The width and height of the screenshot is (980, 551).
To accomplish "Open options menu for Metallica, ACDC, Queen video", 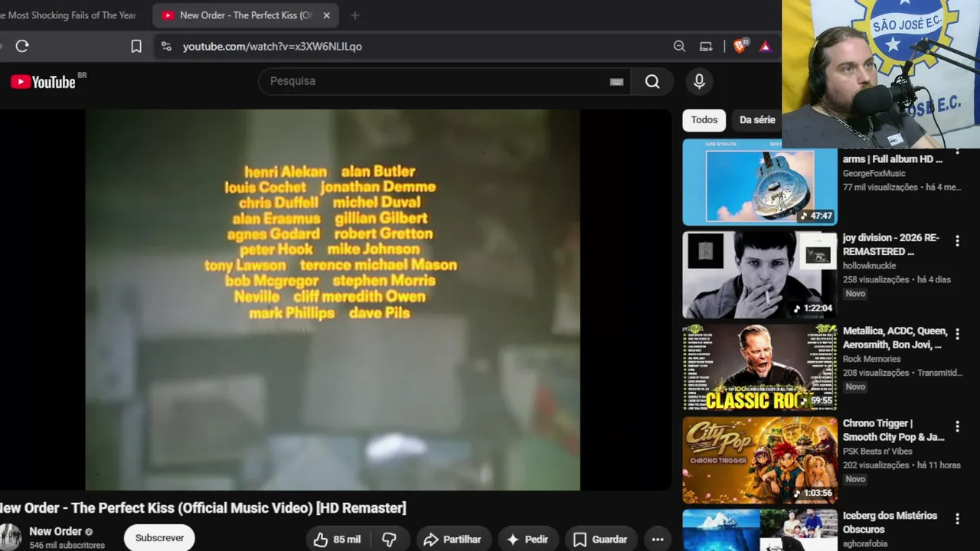I will 957,334.
